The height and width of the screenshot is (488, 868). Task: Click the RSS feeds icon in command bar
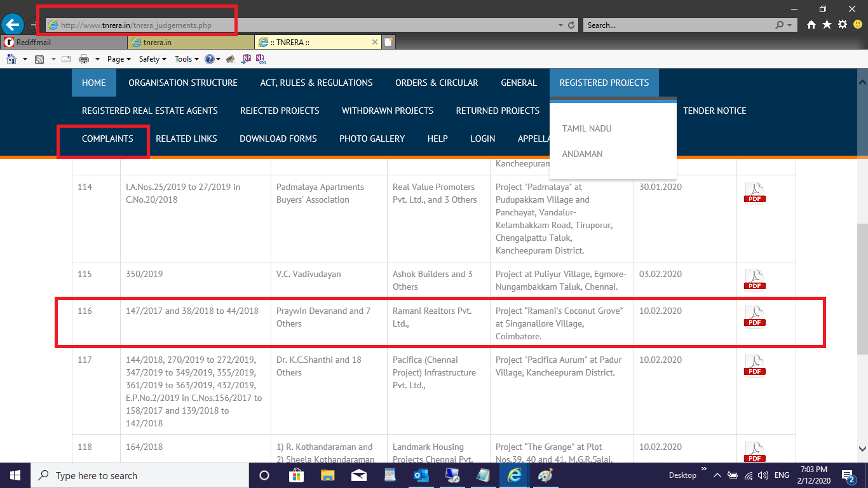coord(39,59)
